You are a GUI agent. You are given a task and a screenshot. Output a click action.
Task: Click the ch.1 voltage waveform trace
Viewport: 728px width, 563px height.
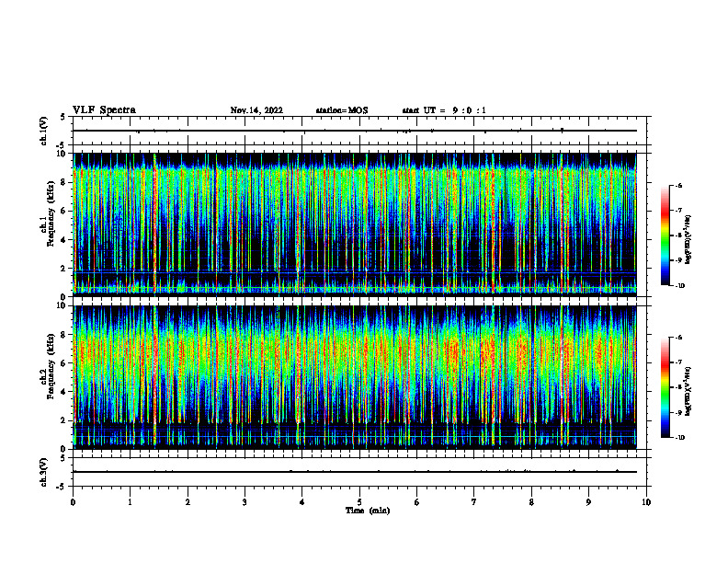pyautogui.click(x=355, y=131)
